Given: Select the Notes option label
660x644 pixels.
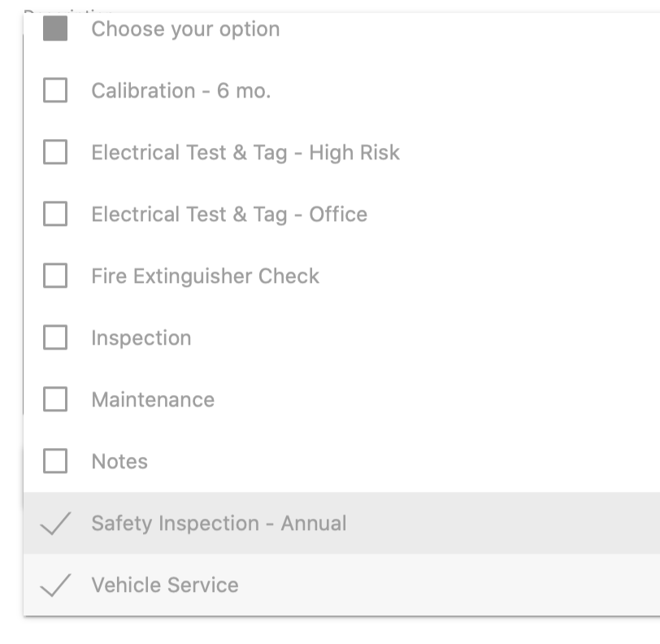Looking at the screenshot, I should coord(119,462).
